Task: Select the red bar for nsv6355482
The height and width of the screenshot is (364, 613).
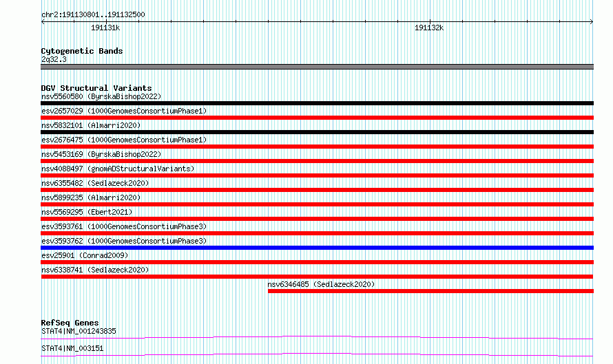Action: click(x=317, y=190)
